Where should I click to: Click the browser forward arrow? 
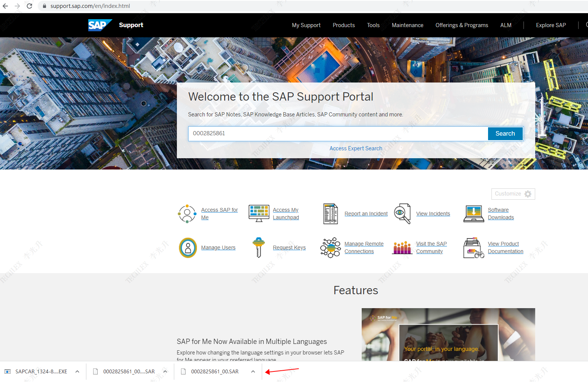[17, 6]
